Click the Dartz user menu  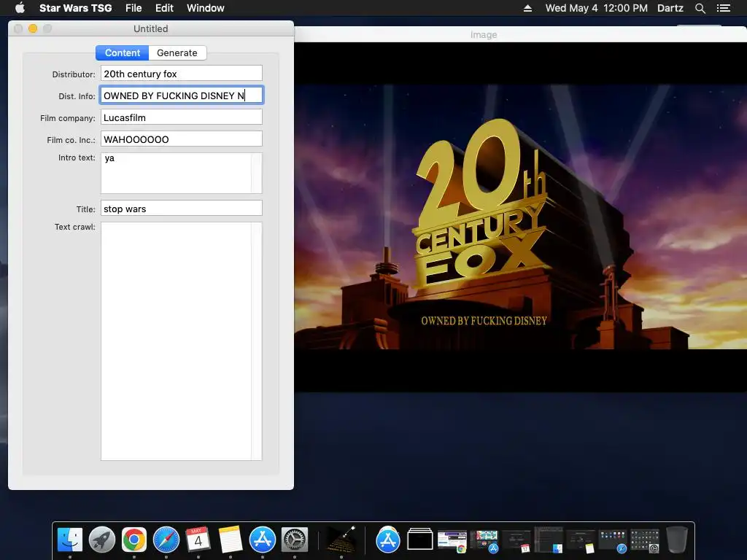click(x=670, y=8)
